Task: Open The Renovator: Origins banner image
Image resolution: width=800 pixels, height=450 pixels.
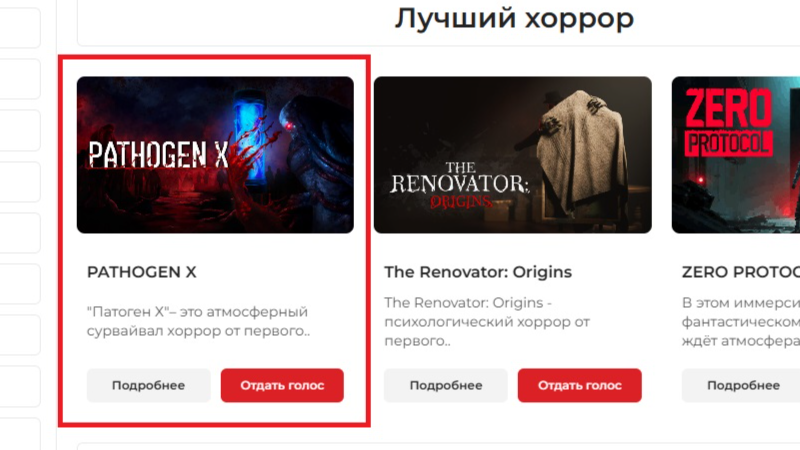Action: coord(512,155)
